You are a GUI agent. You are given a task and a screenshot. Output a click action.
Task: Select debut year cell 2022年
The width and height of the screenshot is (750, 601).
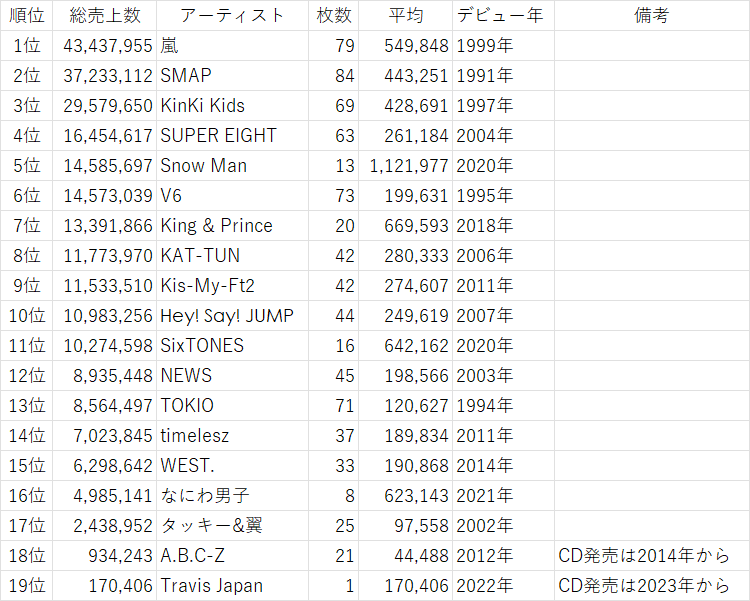[x=503, y=586]
